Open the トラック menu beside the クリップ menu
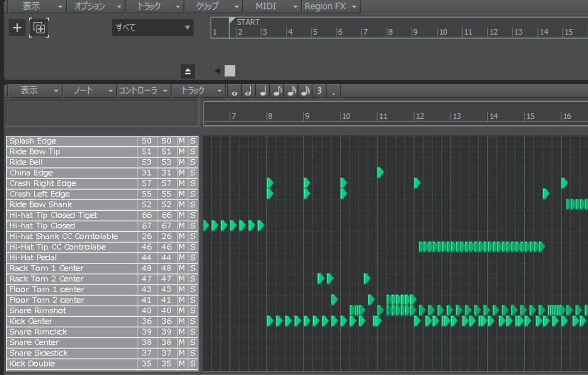Image resolution: width=588 pixels, height=375 pixels. click(x=155, y=6)
